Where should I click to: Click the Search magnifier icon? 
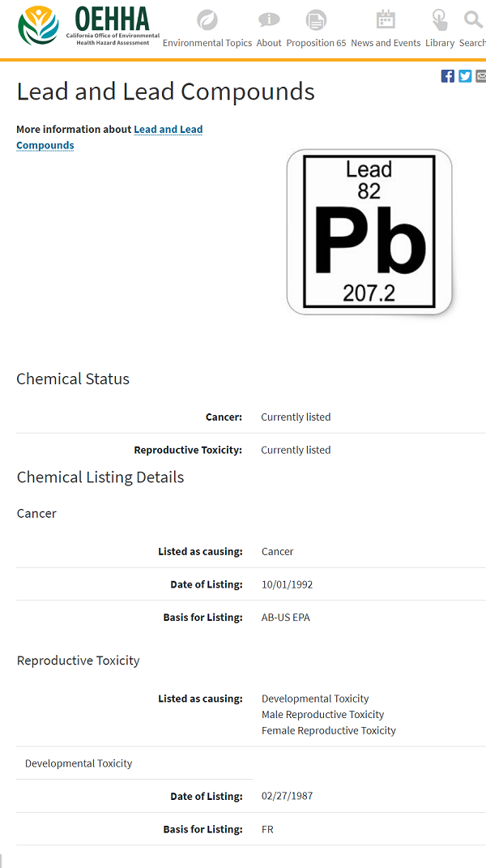pyautogui.click(x=473, y=20)
